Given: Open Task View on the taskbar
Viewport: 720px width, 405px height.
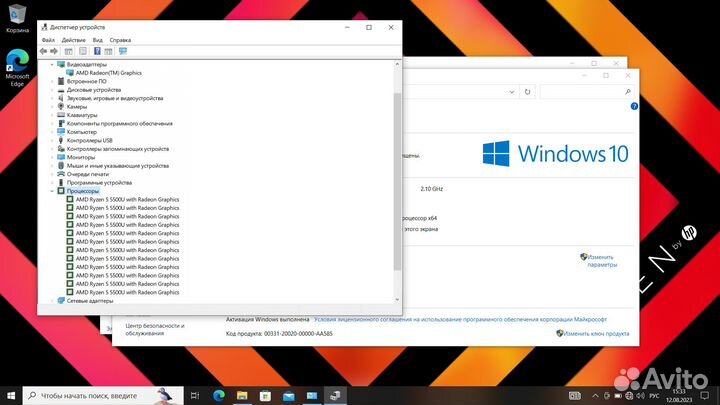Looking at the screenshot, I should (195, 395).
